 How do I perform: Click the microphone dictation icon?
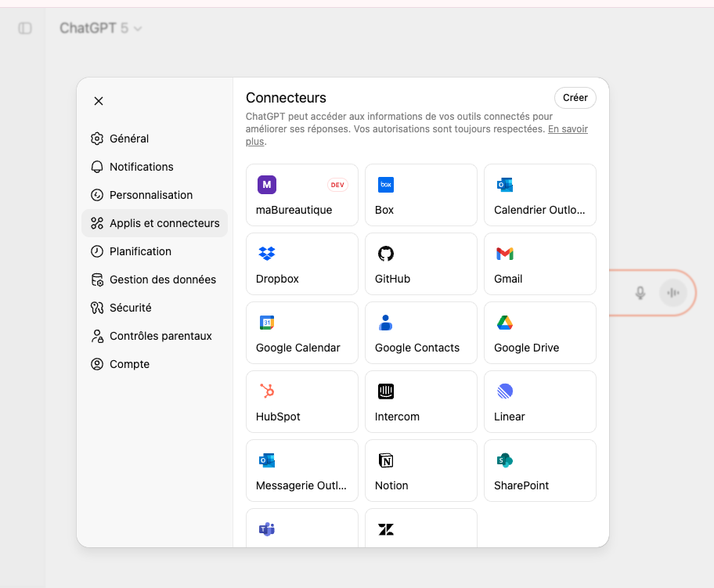tap(640, 293)
